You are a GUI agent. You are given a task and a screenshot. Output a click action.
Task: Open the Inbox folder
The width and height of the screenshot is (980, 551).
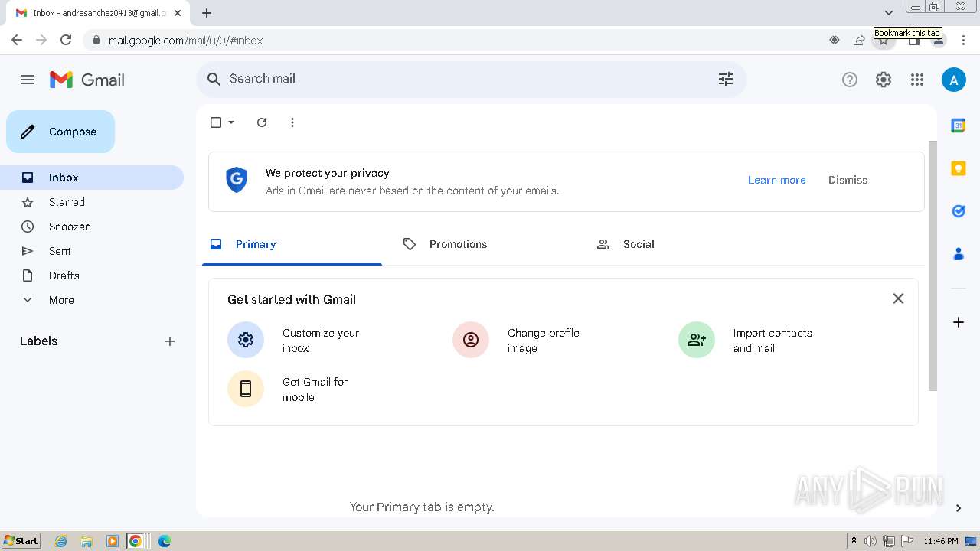pos(92,178)
